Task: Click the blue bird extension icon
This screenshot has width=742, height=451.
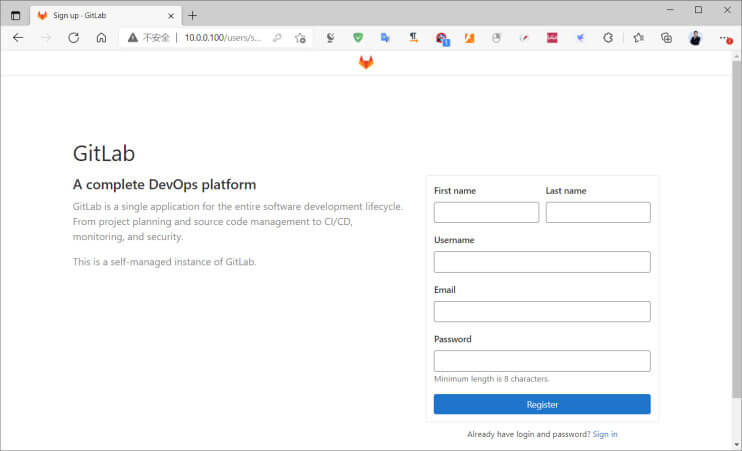Action: click(580, 38)
